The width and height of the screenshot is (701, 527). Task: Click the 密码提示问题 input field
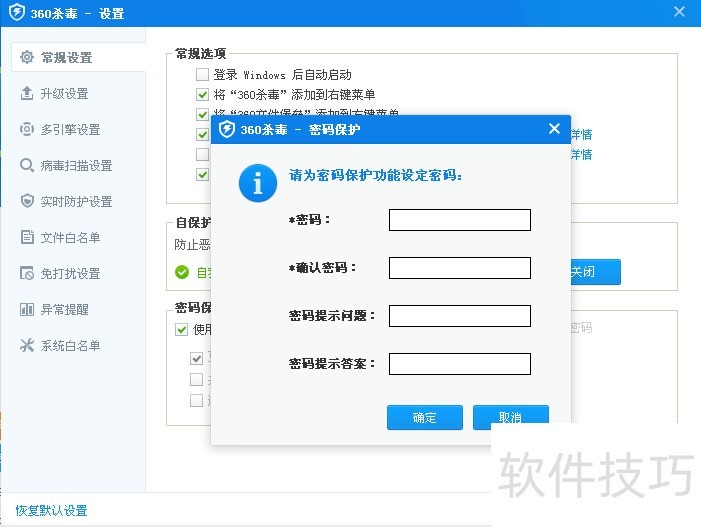tap(460, 316)
